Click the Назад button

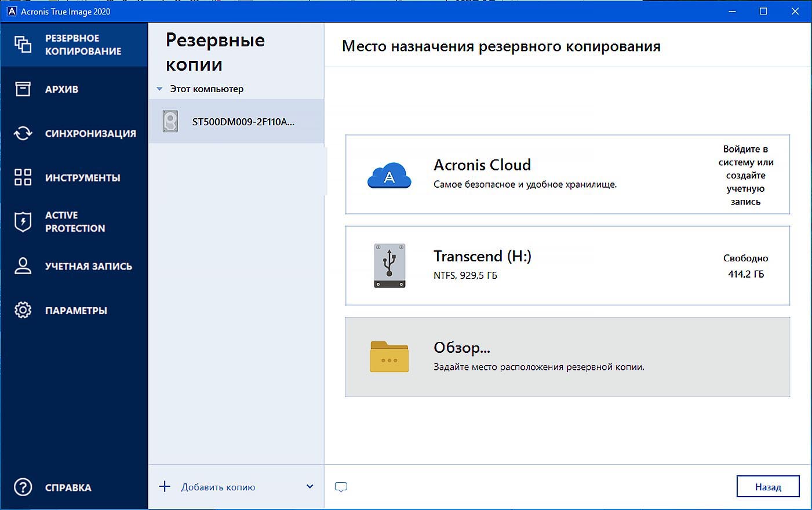click(768, 487)
